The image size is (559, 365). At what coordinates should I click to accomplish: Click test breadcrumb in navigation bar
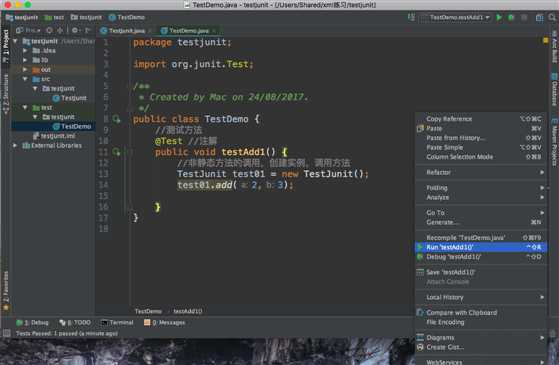[54, 17]
